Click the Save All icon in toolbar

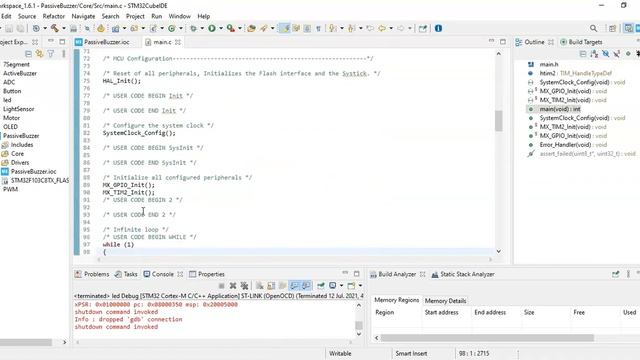[20, 28]
